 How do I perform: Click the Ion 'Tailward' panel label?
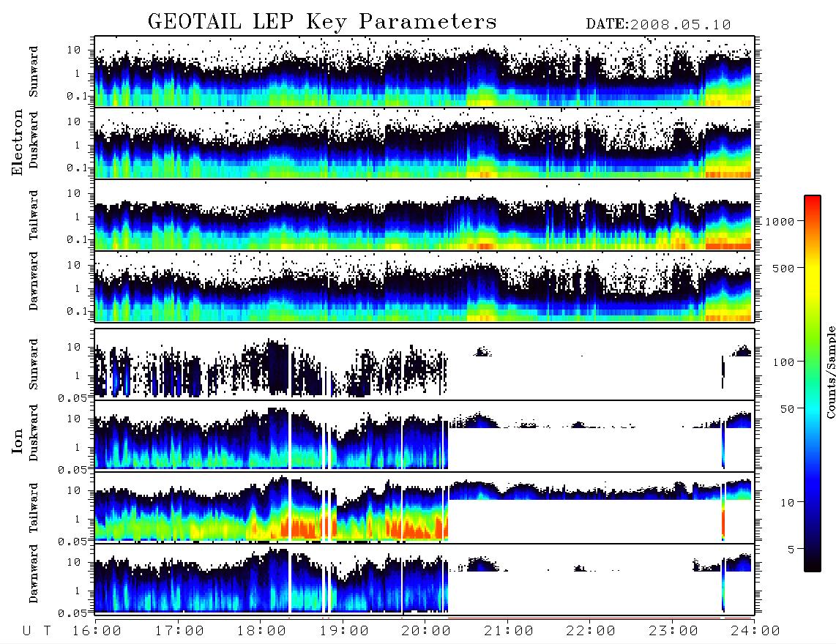tap(33, 508)
